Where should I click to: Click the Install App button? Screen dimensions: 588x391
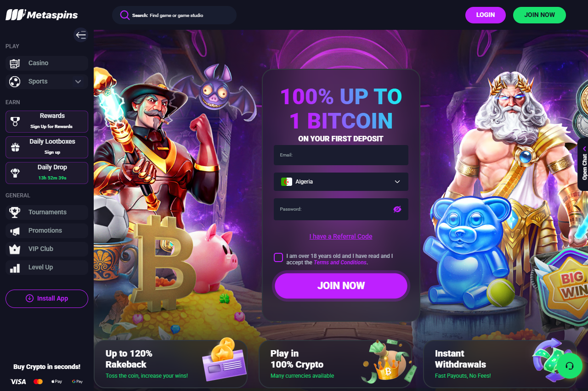(47, 299)
